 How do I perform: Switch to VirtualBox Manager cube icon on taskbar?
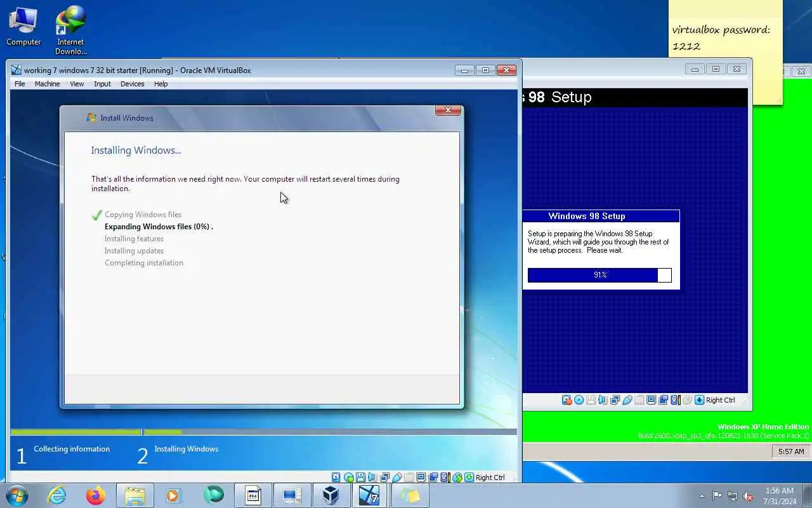331,495
